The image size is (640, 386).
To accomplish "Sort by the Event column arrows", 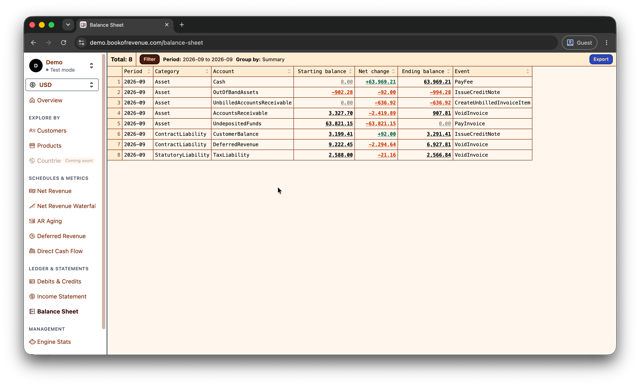I will point(527,71).
